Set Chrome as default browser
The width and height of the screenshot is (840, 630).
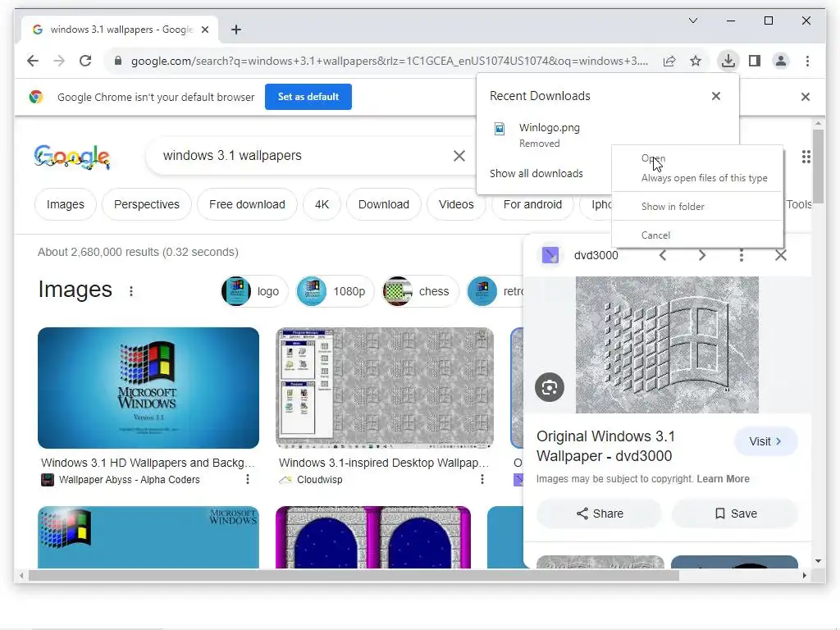308,97
